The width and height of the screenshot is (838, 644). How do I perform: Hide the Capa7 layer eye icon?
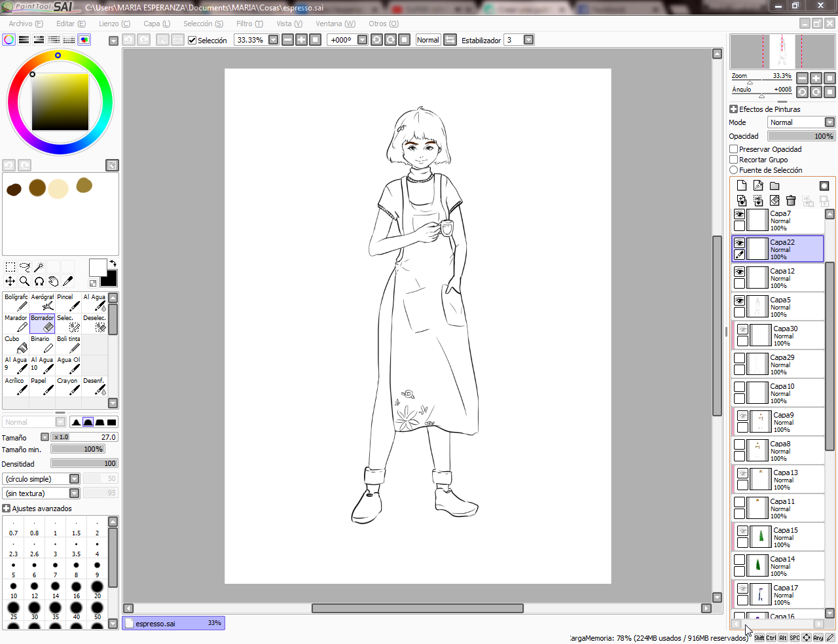tap(740, 215)
